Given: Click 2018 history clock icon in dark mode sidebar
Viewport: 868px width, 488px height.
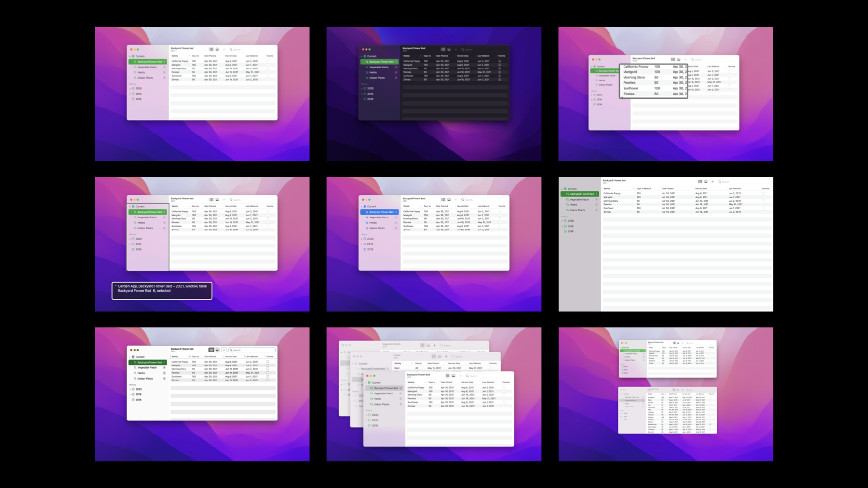Looking at the screenshot, I should point(365,99).
